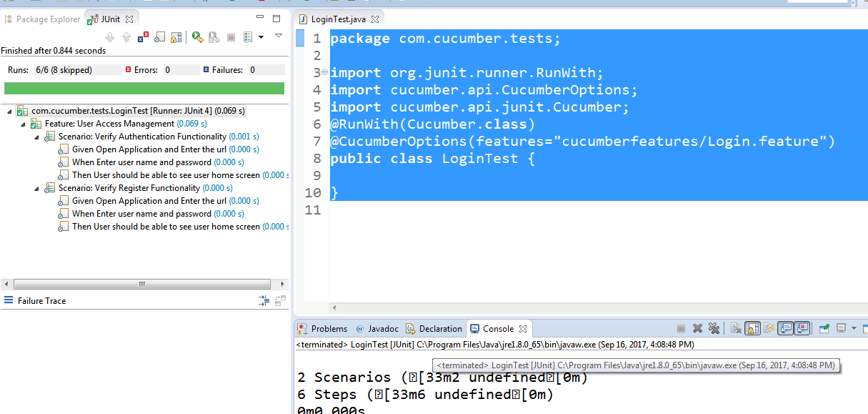Image resolution: width=868 pixels, height=414 pixels.
Task: Show only failed tests in JUnit view
Action: click(143, 37)
